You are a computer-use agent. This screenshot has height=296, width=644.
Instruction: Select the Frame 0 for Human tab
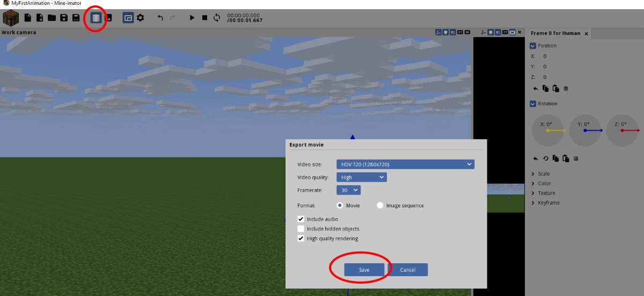555,33
